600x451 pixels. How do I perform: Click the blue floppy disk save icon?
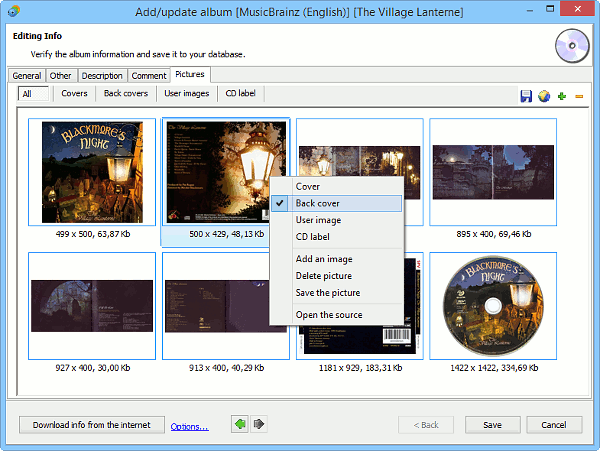point(526,96)
